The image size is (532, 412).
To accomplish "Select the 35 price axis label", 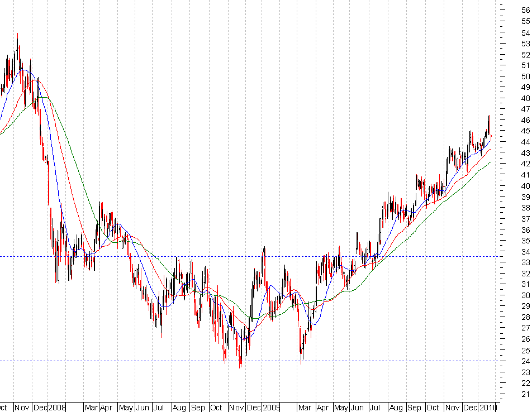I will click(x=525, y=241).
